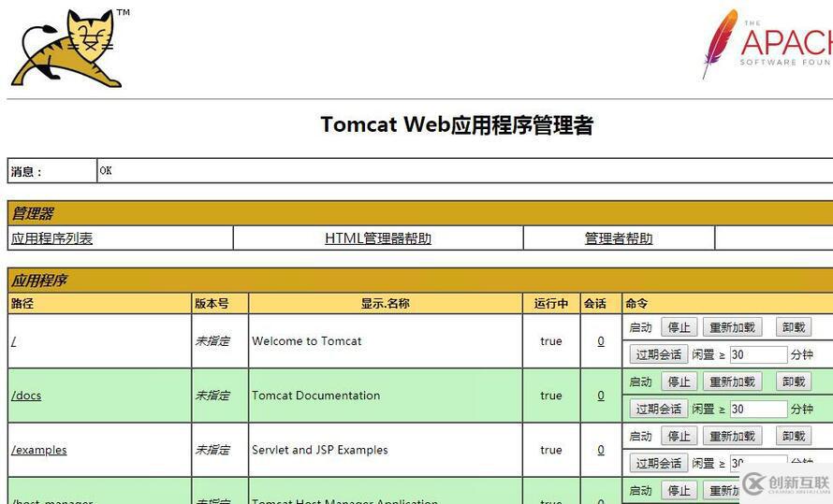Click 重新加载 button for Servlet and JSP Examples
This screenshot has width=833, height=504.
point(733,436)
